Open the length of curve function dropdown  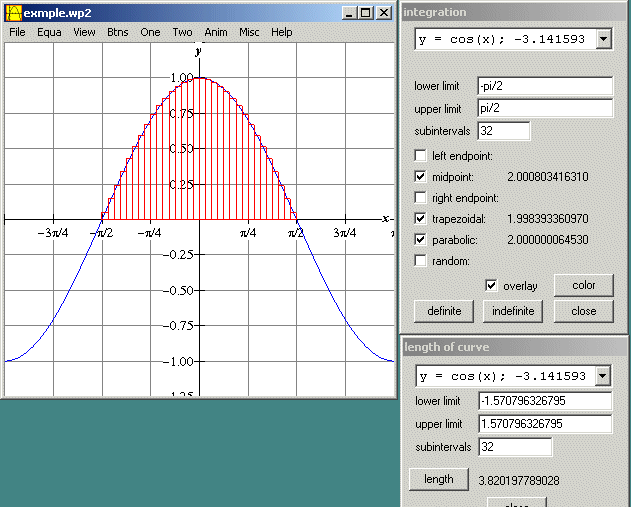tap(603, 376)
